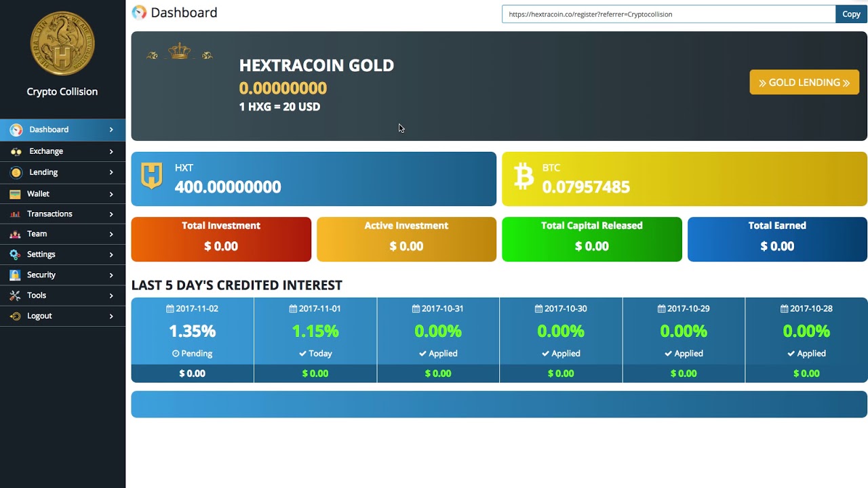Open the Exchange sidebar item
Image resolution: width=868 pixels, height=488 pixels.
(62, 151)
